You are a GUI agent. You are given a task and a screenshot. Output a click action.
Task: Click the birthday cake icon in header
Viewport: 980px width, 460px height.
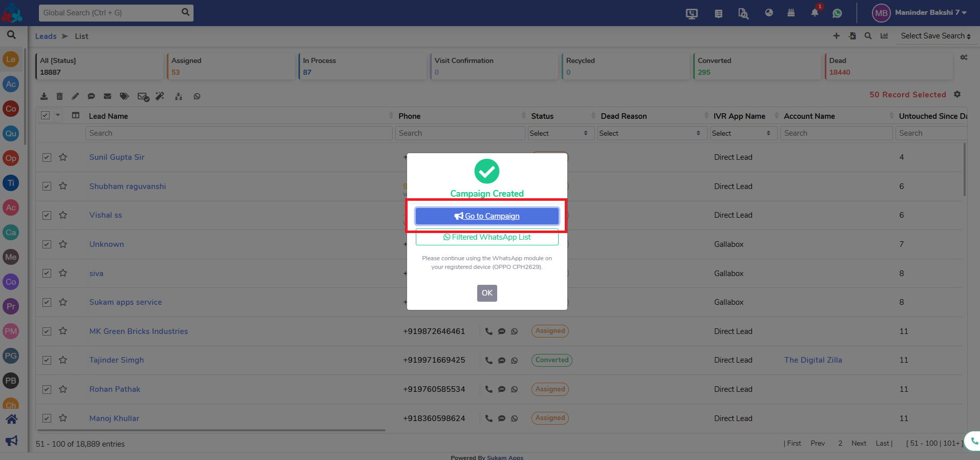791,13
